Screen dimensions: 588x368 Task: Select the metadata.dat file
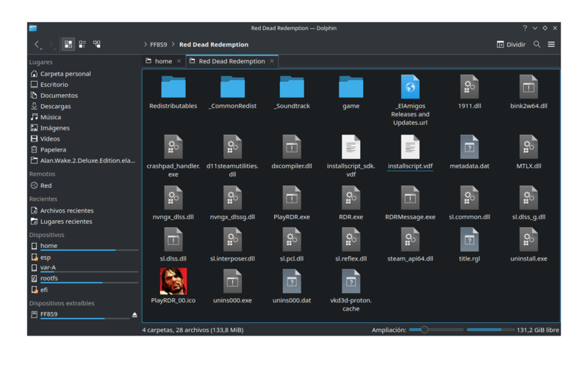click(470, 152)
